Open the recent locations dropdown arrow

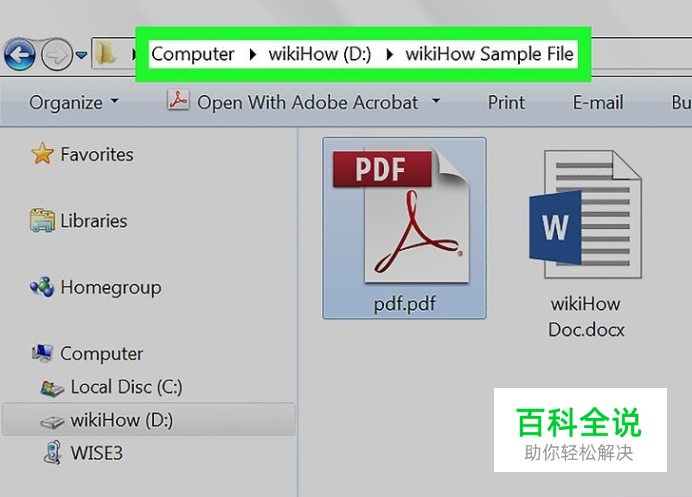[81, 55]
